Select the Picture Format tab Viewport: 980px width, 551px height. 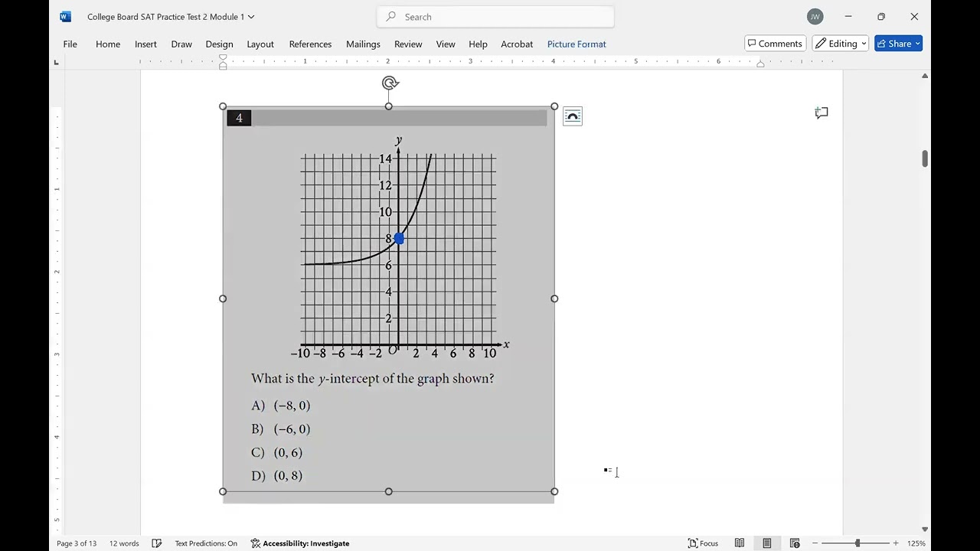577,44
